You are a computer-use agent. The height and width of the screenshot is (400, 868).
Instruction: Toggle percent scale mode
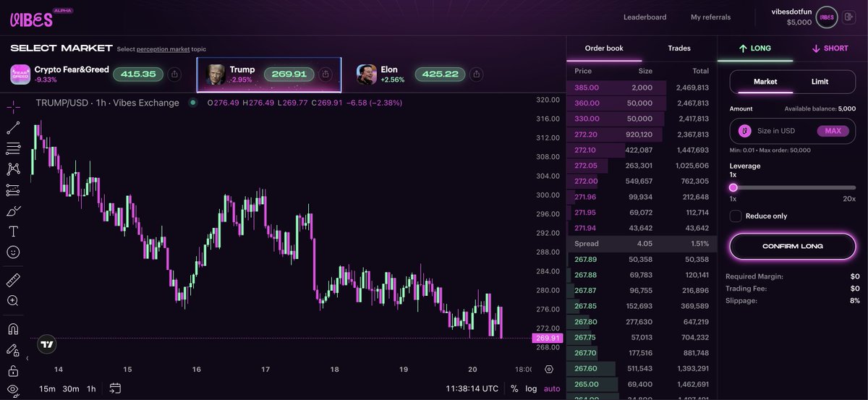514,388
